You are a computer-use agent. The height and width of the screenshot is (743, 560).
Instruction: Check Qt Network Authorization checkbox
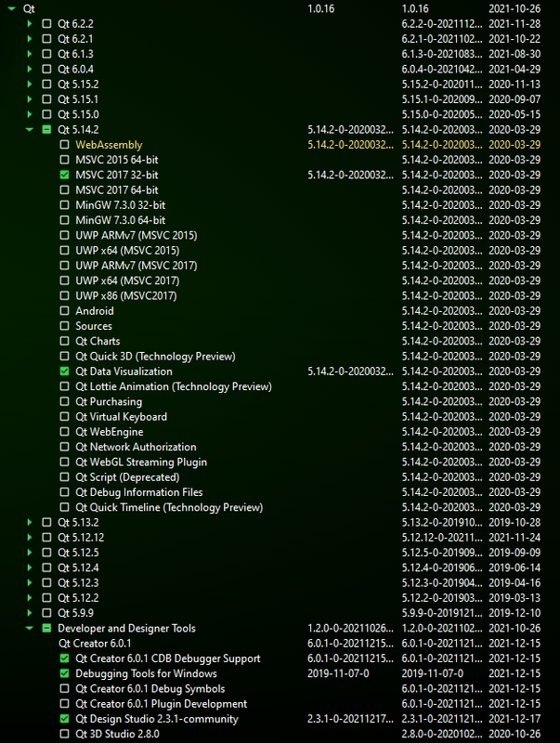pyautogui.click(x=64, y=447)
